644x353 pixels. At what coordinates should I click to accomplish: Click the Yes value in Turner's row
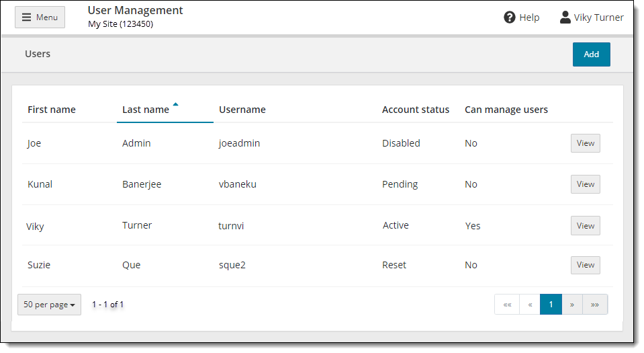pyautogui.click(x=473, y=226)
